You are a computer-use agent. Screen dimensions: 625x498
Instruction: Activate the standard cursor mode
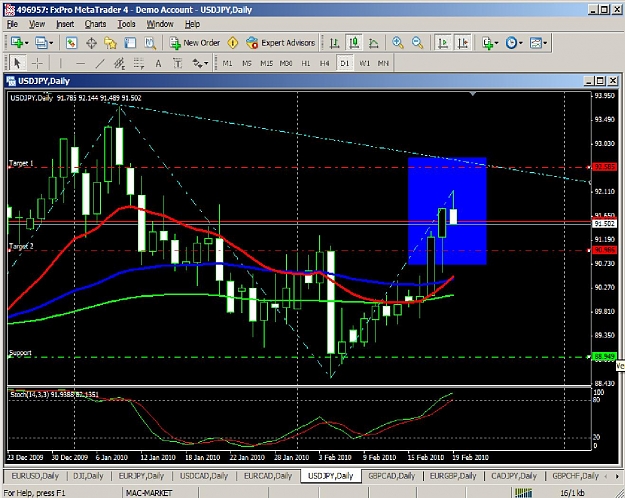[x=17, y=63]
